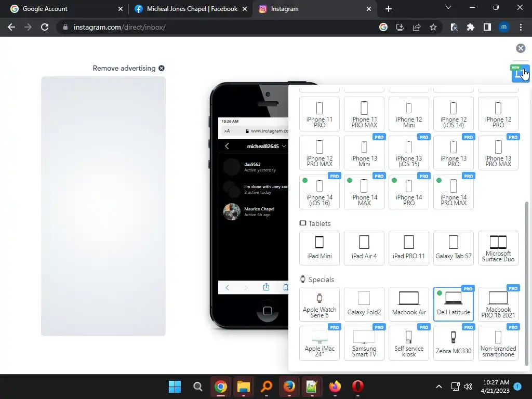Choose the Macbook PRO 16 2021 device
The width and height of the screenshot is (532, 399).
(x=498, y=304)
